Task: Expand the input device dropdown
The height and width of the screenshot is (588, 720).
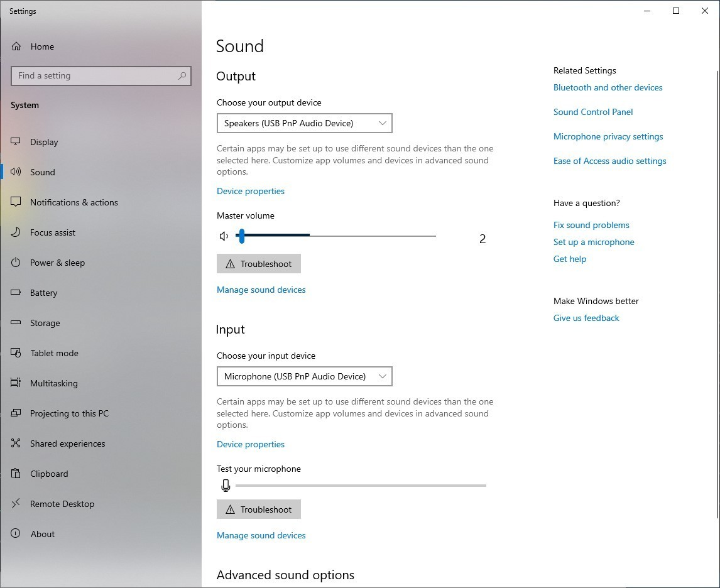Action: (x=304, y=376)
